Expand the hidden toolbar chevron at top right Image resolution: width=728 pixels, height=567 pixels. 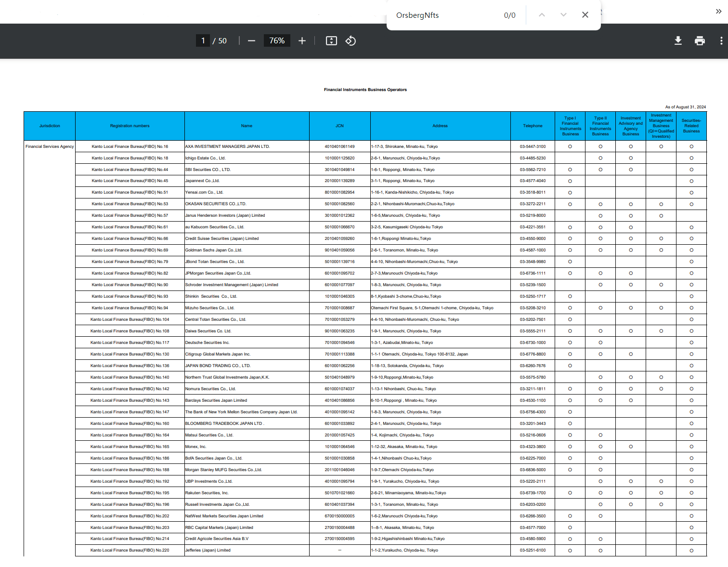pos(718,12)
